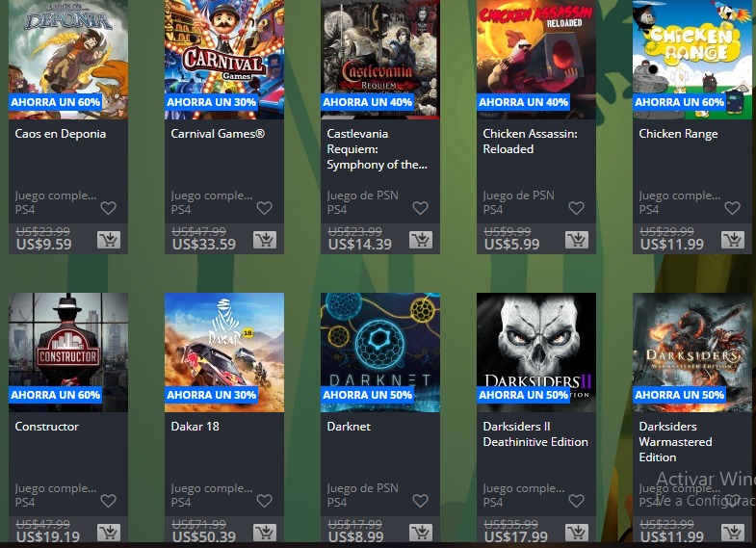
Task: Open the Chicken Range title link
Action: [x=678, y=134]
